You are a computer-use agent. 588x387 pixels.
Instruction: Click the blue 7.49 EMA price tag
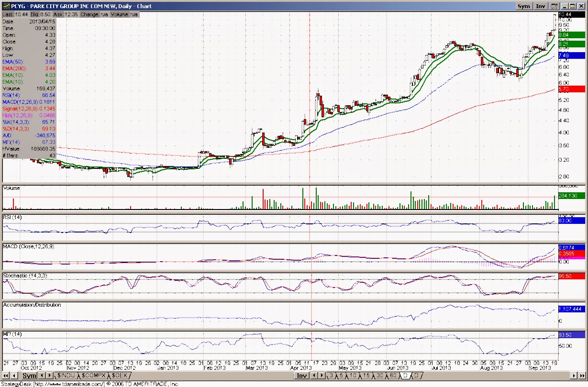pyautogui.click(x=571, y=55)
